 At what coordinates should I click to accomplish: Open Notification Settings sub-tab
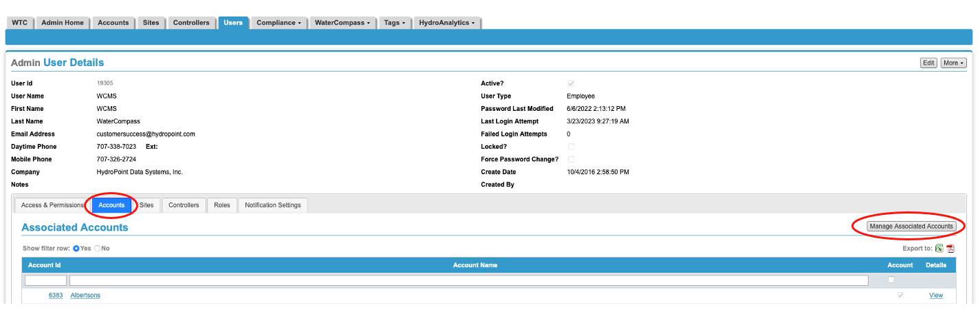coord(273,205)
